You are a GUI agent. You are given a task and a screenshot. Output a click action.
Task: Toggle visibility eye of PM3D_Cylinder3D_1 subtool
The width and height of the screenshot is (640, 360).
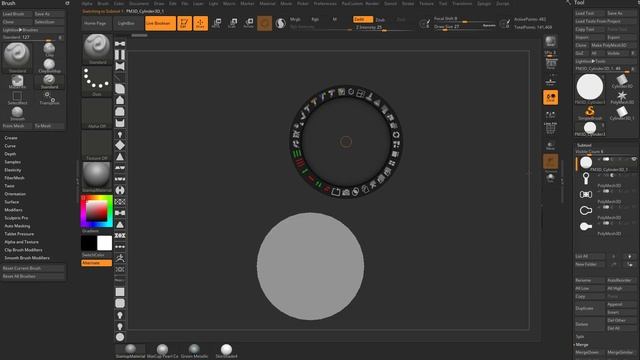pyautogui.click(x=634, y=159)
